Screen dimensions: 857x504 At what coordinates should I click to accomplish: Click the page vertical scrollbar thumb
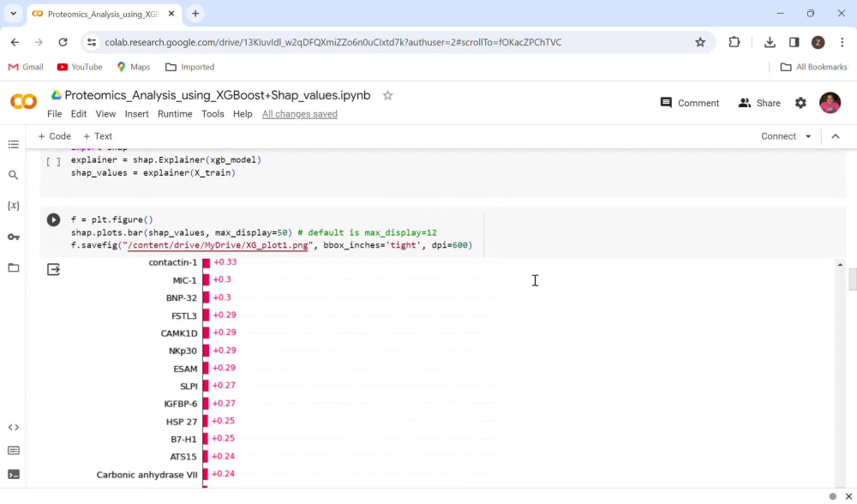click(852, 280)
